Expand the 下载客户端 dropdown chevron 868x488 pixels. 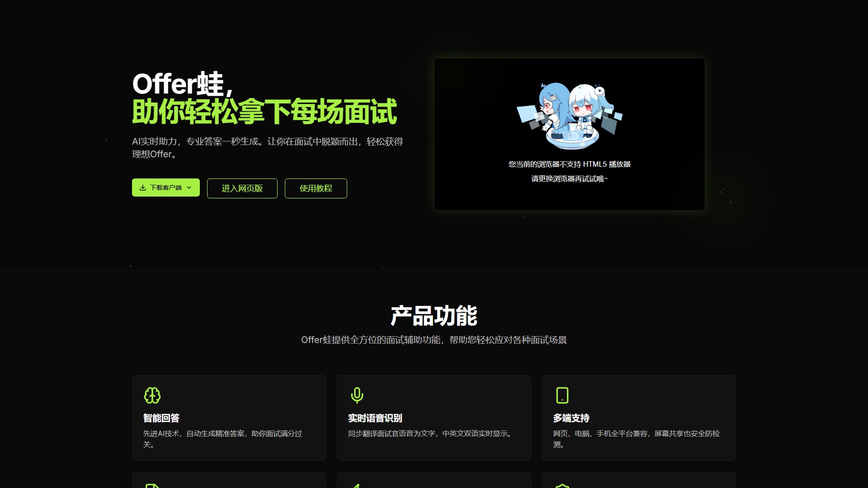pyautogui.click(x=189, y=188)
